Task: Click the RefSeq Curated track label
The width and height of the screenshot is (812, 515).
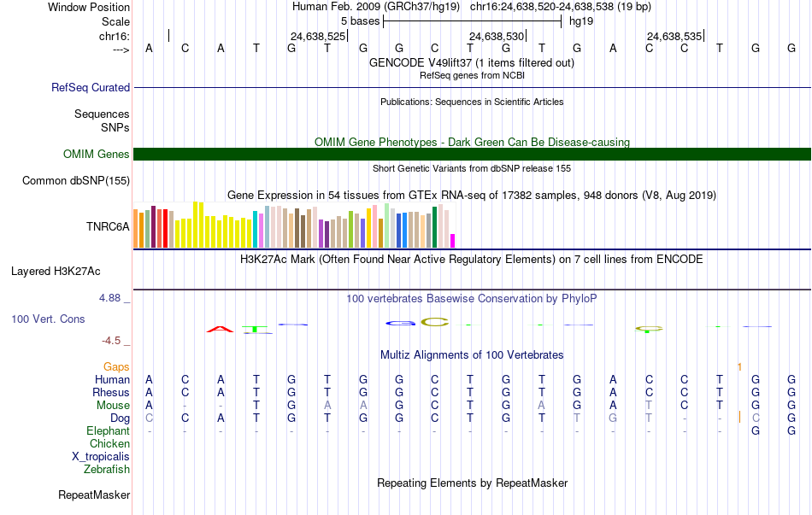Action: click(x=91, y=87)
